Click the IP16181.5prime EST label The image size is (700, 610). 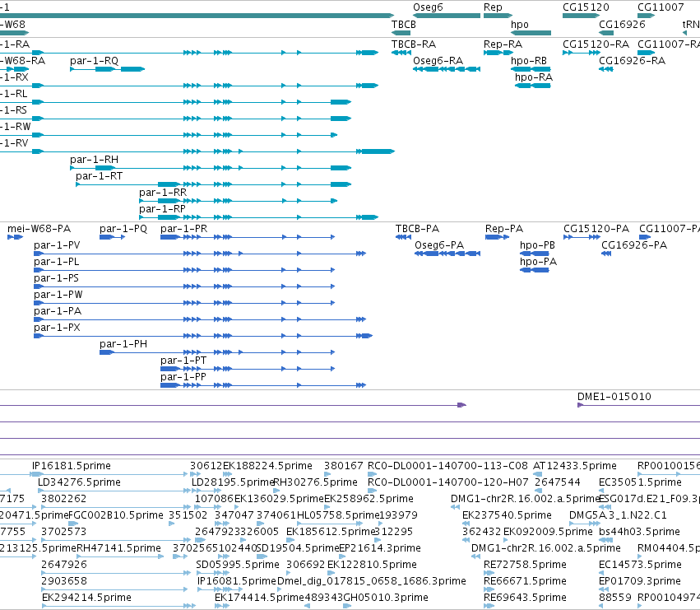(x=72, y=466)
